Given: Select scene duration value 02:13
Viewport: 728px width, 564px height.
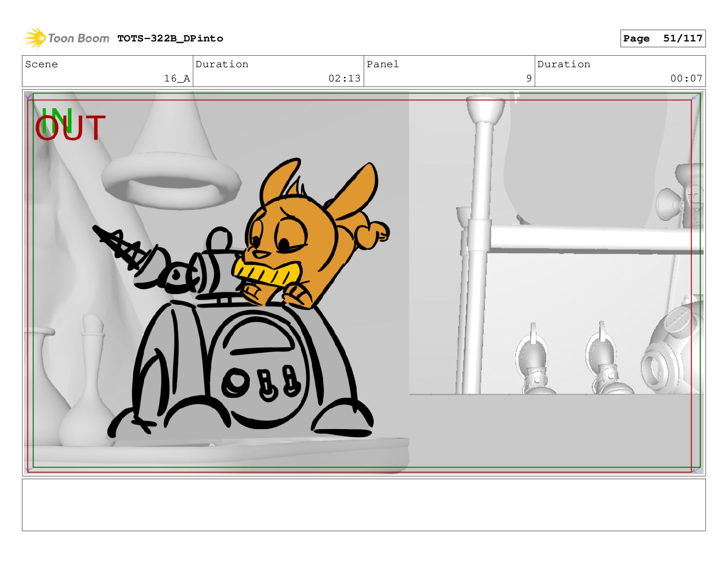Looking at the screenshot, I should [344, 79].
